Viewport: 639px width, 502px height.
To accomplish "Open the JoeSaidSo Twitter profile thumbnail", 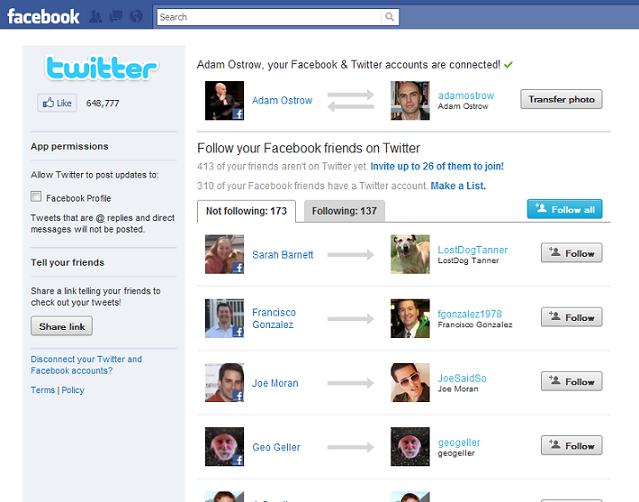I will coord(410,383).
